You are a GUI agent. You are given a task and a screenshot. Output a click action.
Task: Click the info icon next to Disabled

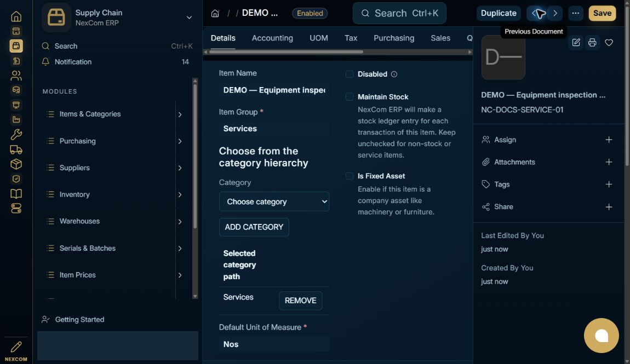394,74
